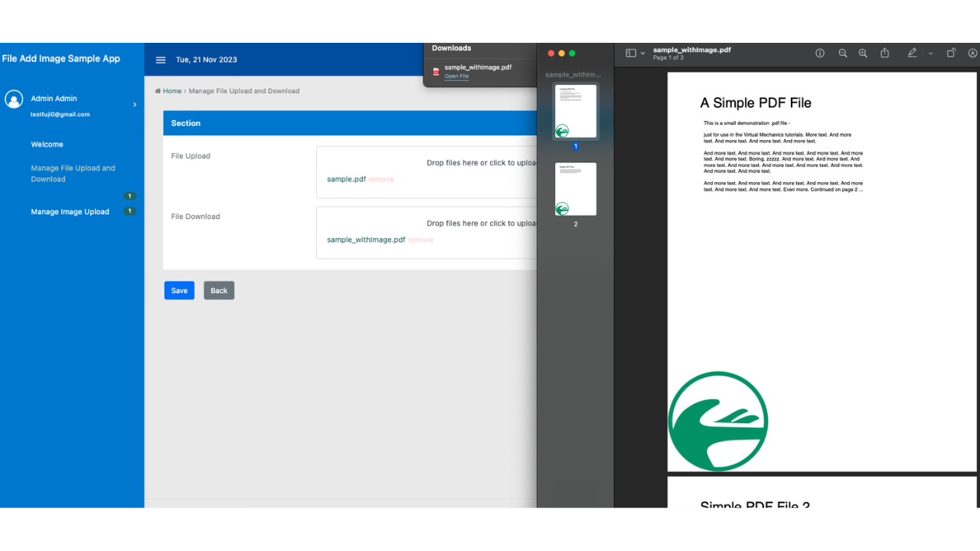
Task: Select the Welcome sidebar menu item
Action: pyautogui.click(x=47, y=145)
